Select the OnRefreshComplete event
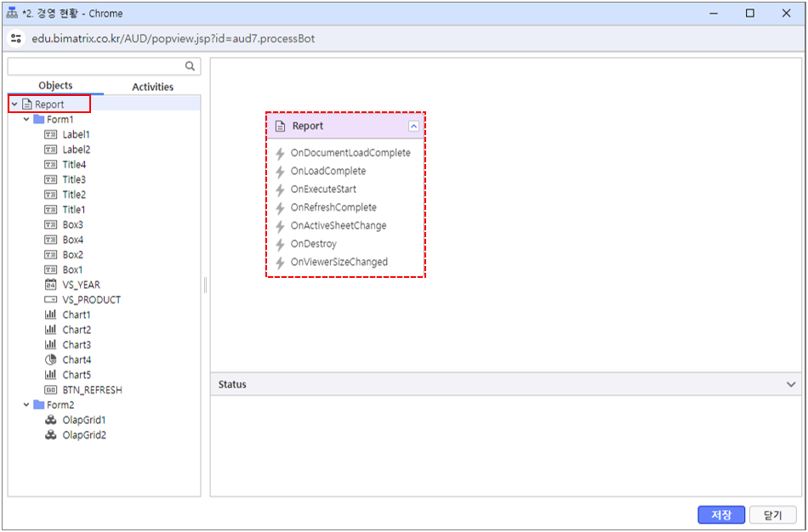This screenshot has height=532, width=808. click(333, 207)
